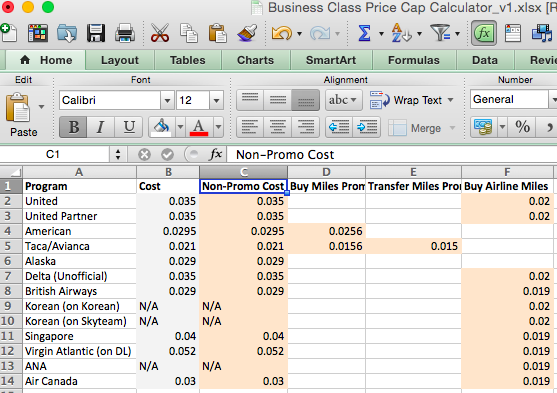Viewport: 557px width, 393px height.
Task: Cancel cell entry with the X icon
Action: point(144,155)
